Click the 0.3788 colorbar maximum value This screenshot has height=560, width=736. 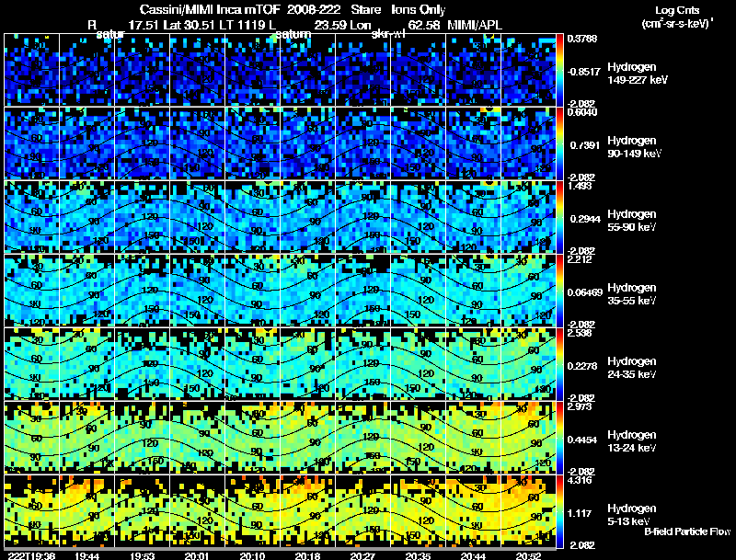point(582,39)
